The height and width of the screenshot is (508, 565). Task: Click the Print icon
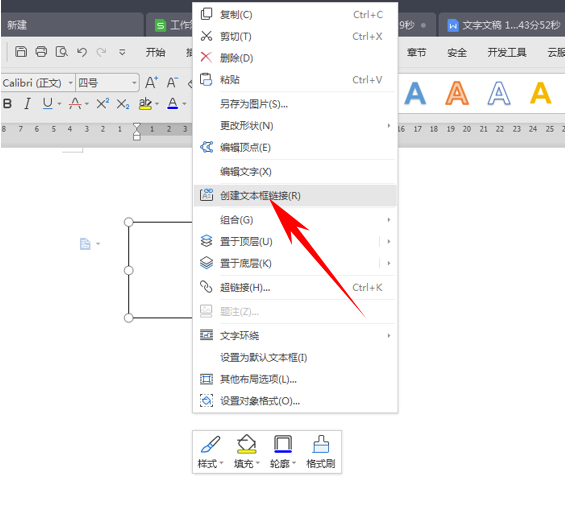tap(41, 52)
